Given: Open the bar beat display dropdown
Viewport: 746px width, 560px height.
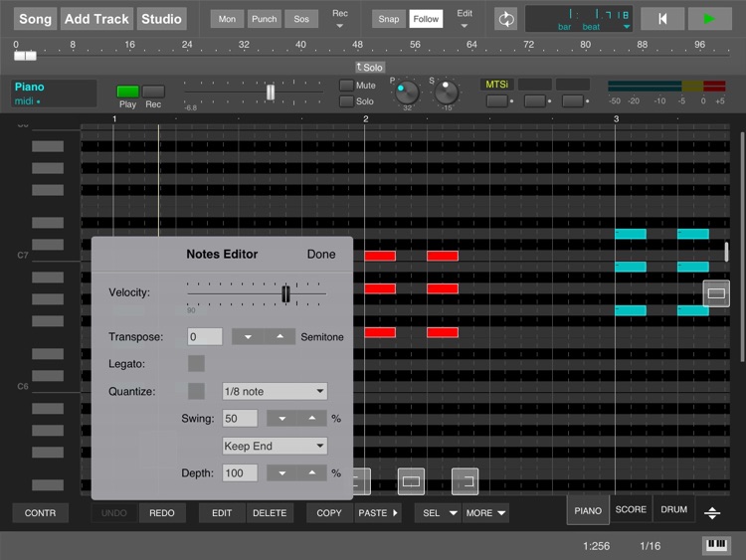Looking at the screenshot, I should click(627, 27).
